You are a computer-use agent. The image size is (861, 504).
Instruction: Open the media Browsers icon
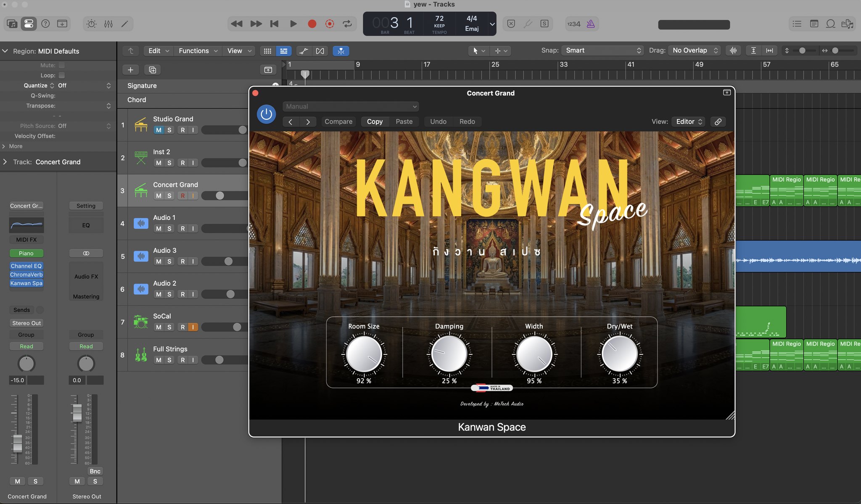click(x=847, y=24)
